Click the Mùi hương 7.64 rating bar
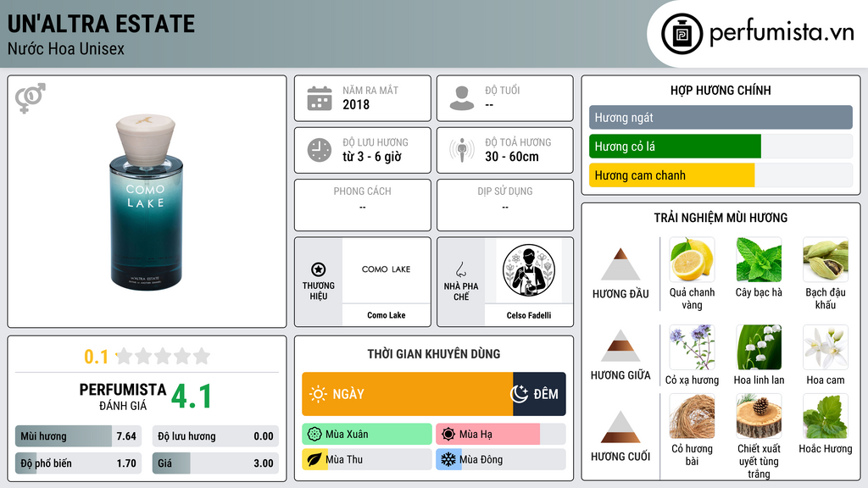The image size is (868, 488). tap(79, 436)
